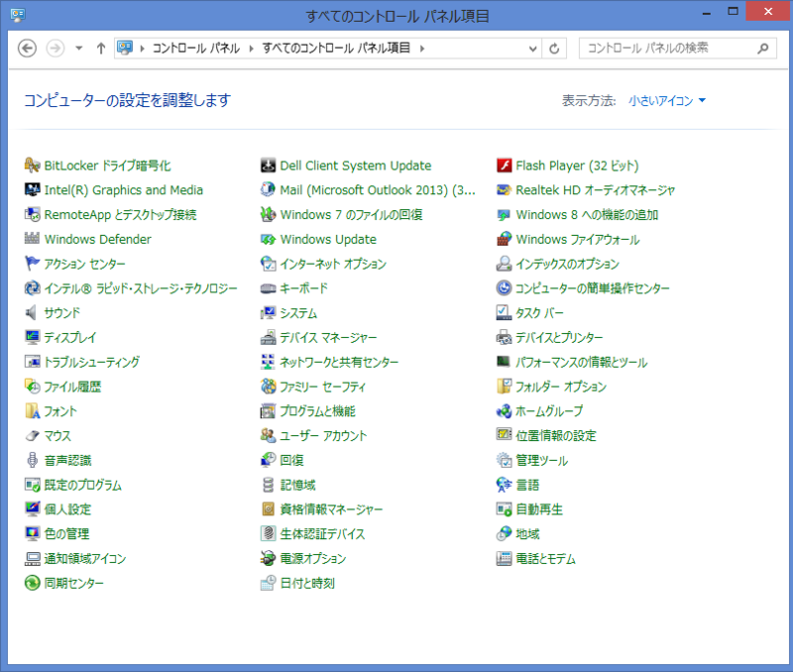
Task: Open the ファイル履歴 link
Action: [72, 387]
